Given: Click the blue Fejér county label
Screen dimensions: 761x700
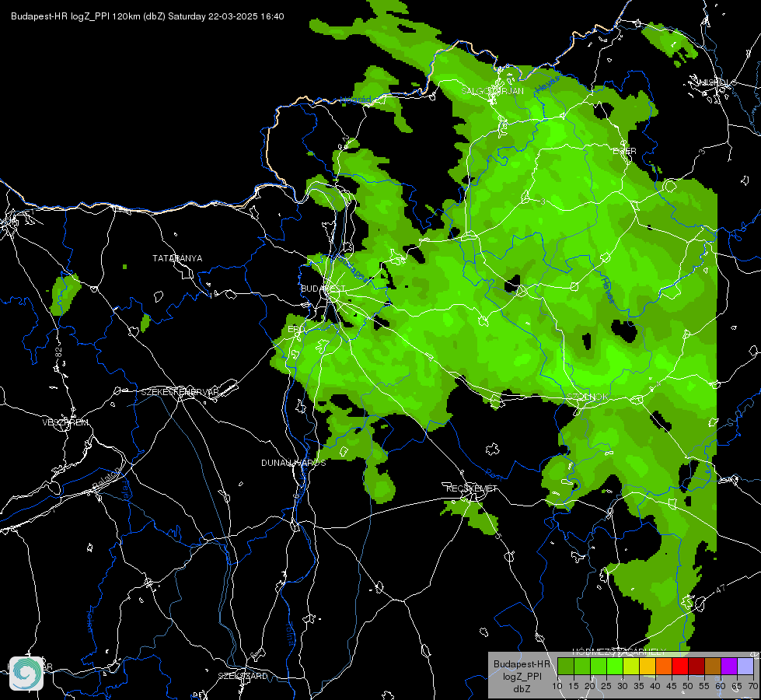Looking at the screenshot, I should click(125, 488).
